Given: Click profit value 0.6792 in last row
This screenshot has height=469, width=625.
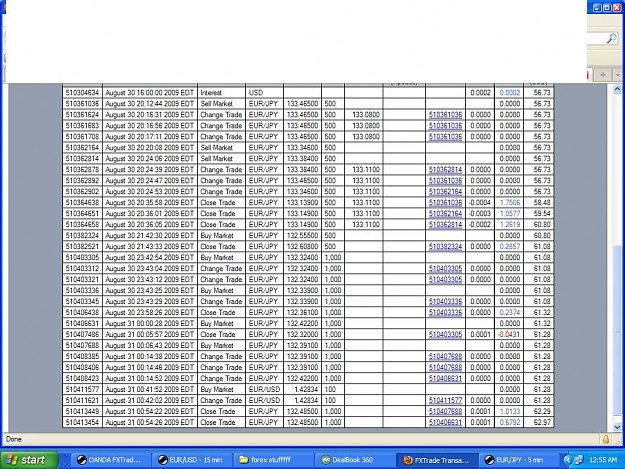Looking at the screenshot, I should (510, 422).
